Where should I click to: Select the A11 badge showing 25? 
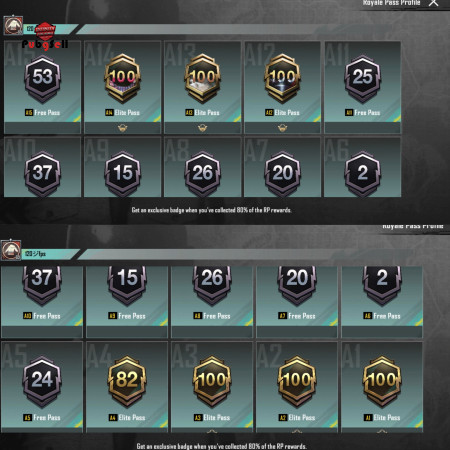pos(363,79)
